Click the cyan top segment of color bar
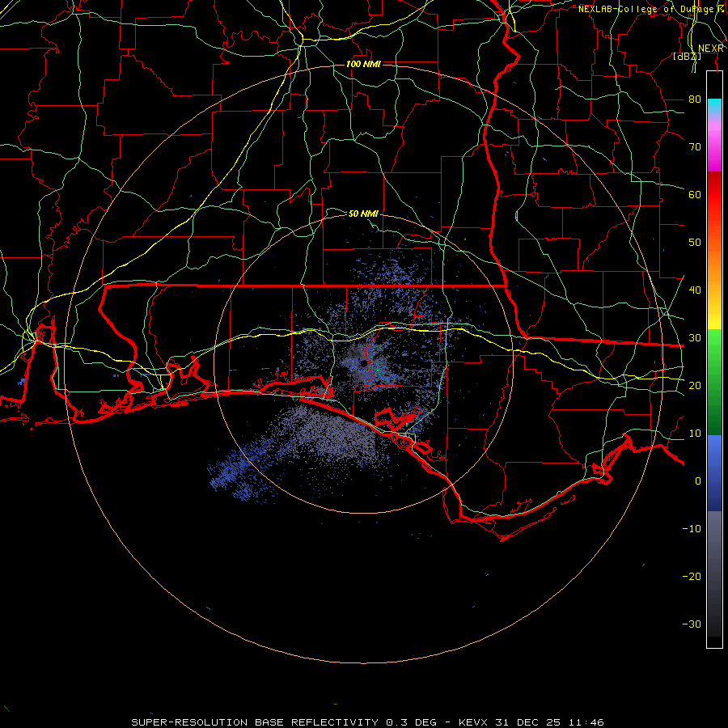This screenshot has width=728, height=728. [714, 107]
